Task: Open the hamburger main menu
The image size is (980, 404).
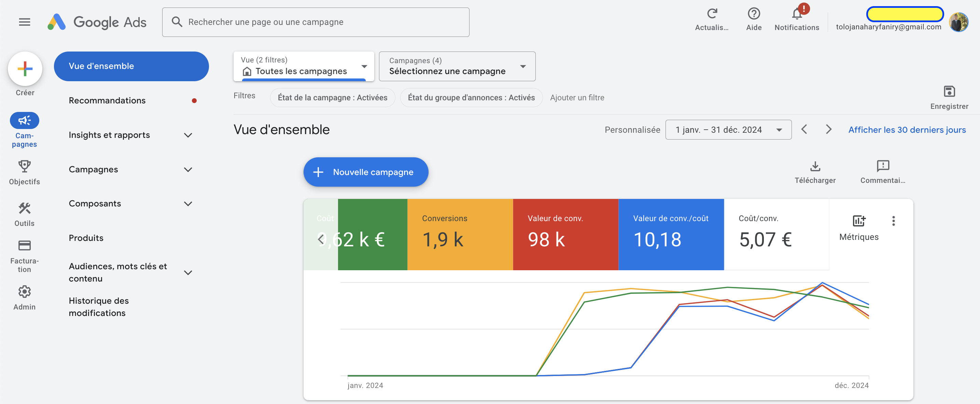Action: click(x=24, y=22)
